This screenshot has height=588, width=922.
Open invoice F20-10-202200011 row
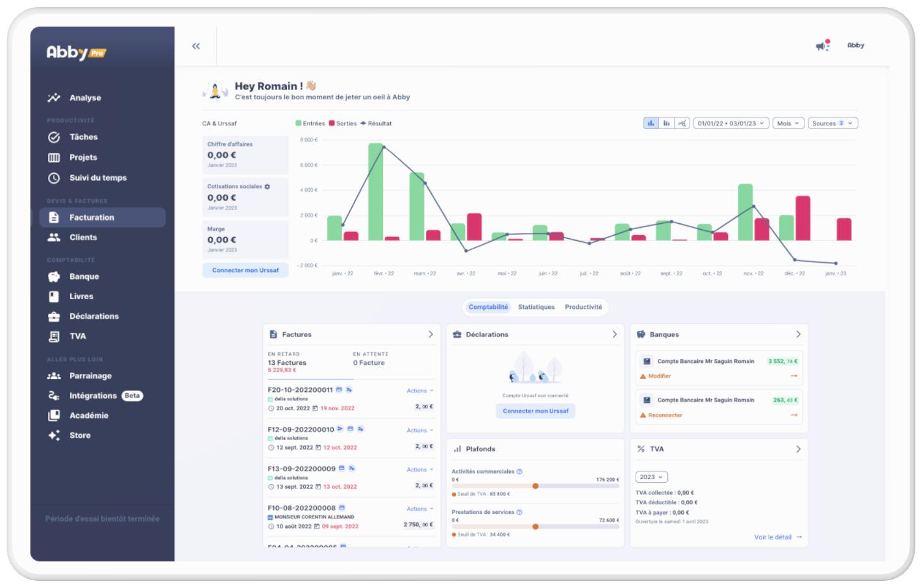[301, 390]
